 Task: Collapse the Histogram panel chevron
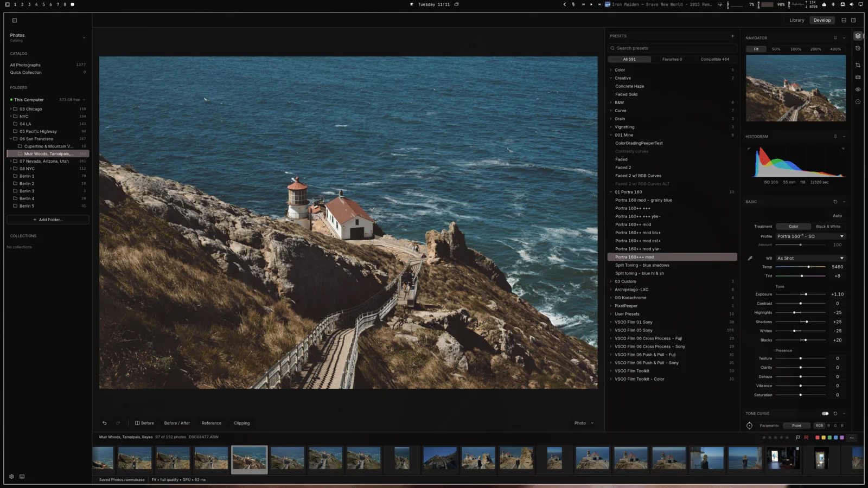pos(844,137)
